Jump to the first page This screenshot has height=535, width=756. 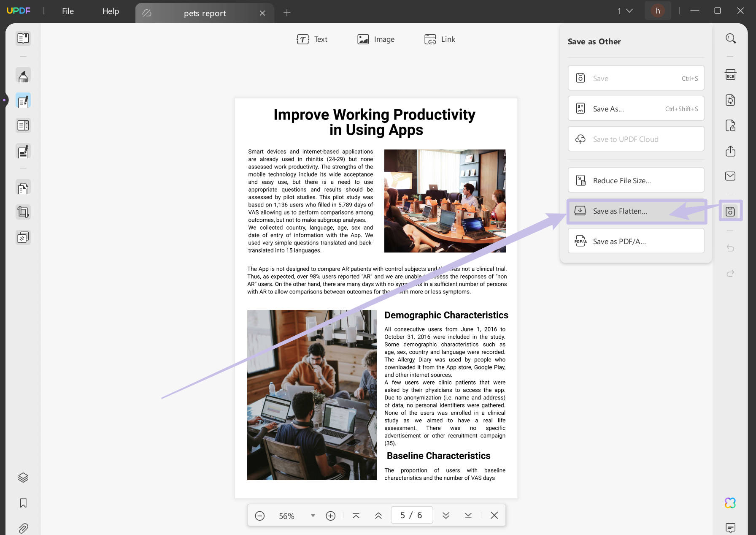point(356,516)
